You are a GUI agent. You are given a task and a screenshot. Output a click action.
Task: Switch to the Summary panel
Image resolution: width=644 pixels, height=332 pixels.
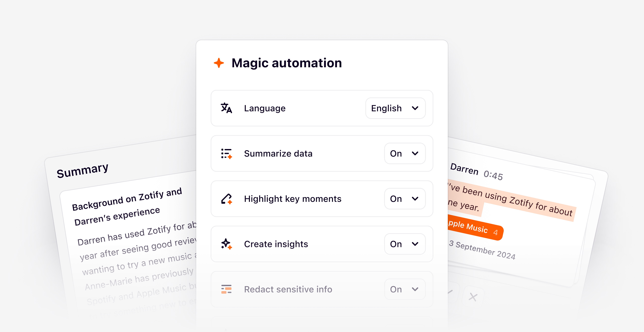point(83,168)
